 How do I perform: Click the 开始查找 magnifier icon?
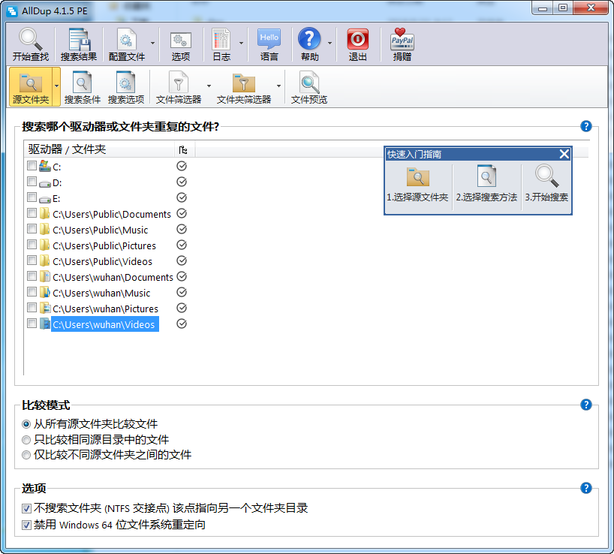pyautogui.click(x=31, y=40)
